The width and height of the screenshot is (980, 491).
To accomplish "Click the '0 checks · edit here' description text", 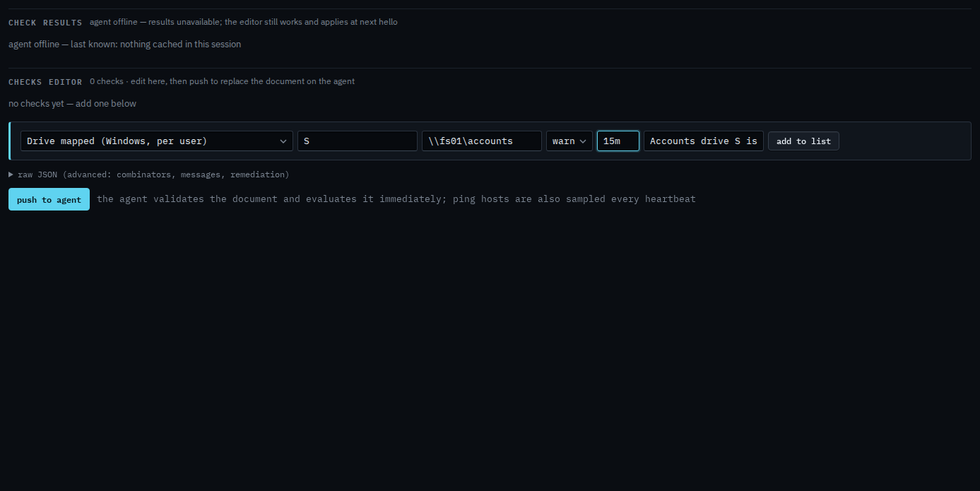I will tap(222, 81).
